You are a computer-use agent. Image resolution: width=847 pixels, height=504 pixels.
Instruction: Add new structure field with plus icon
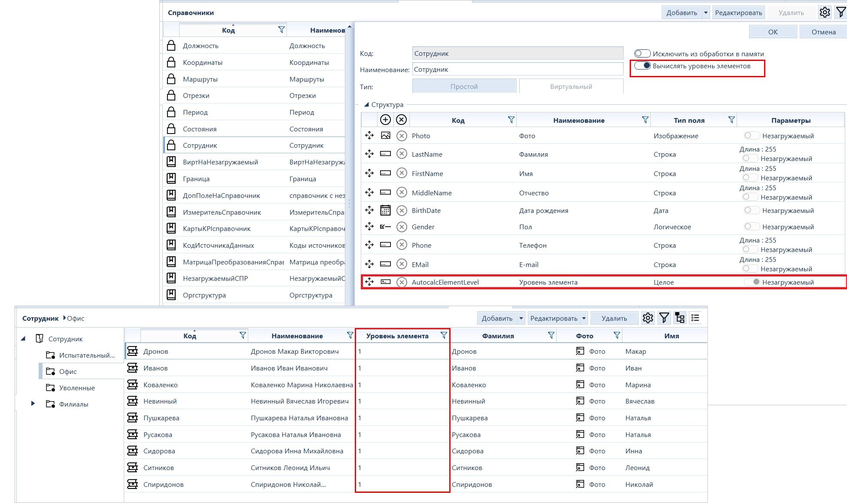pos(385,120)
